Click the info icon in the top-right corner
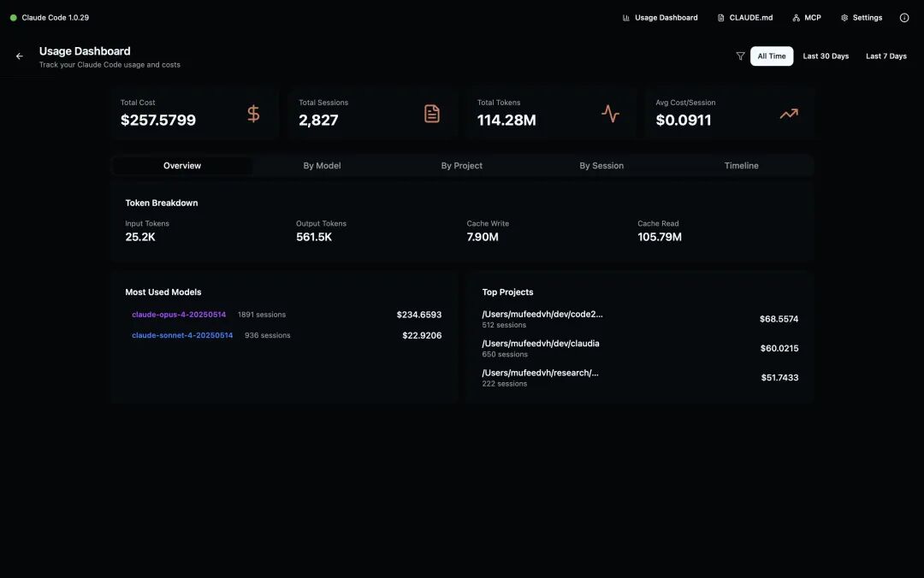This screenshot has width=924, height=578. (x=903, y=17)
